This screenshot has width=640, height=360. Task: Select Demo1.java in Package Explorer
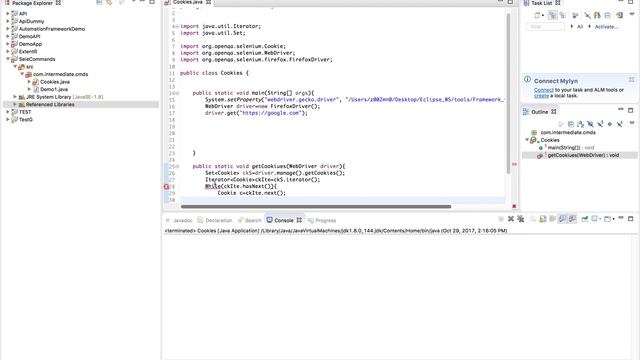[54, 89]
